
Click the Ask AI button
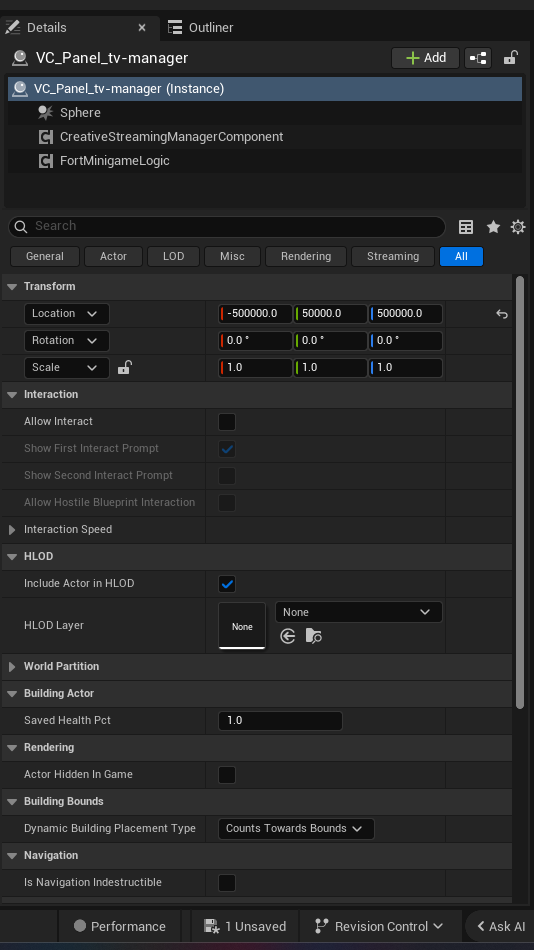click(501, 926)
